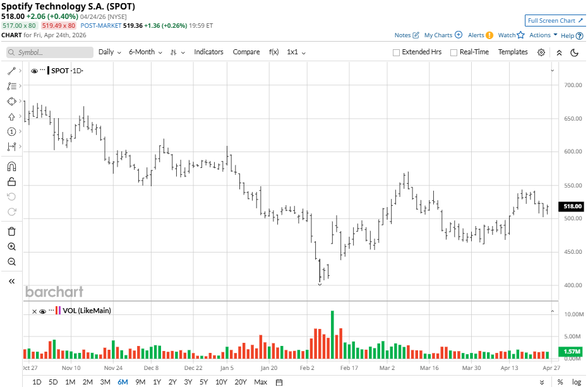Collapse the drawing toolbar with double chevron
588x387 pixels.
tap(11, 281)
